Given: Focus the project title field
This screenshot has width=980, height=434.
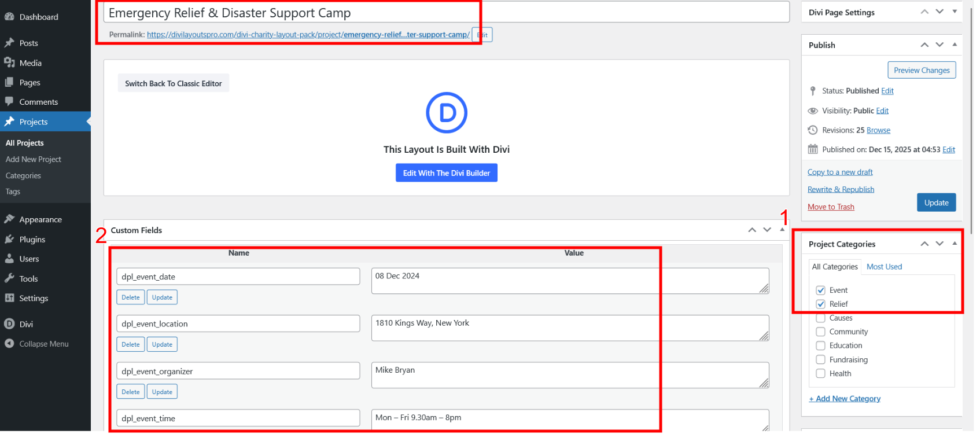Looking at the screenshot, I should click(447, 12).
